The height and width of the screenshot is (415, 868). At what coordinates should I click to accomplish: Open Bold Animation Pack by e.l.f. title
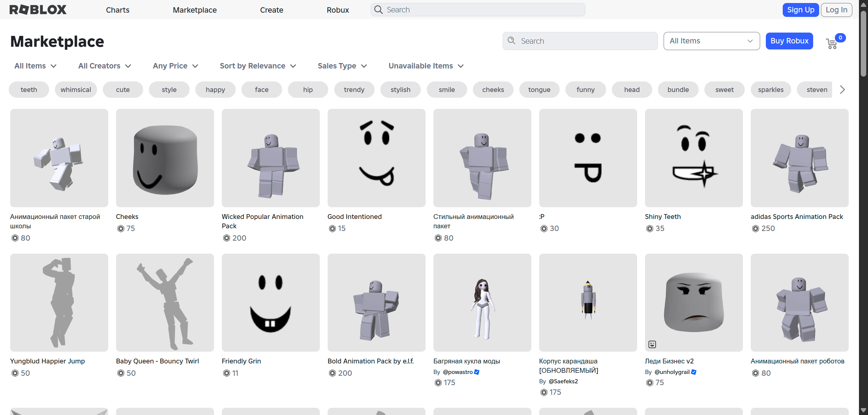[x=371, y=361]
